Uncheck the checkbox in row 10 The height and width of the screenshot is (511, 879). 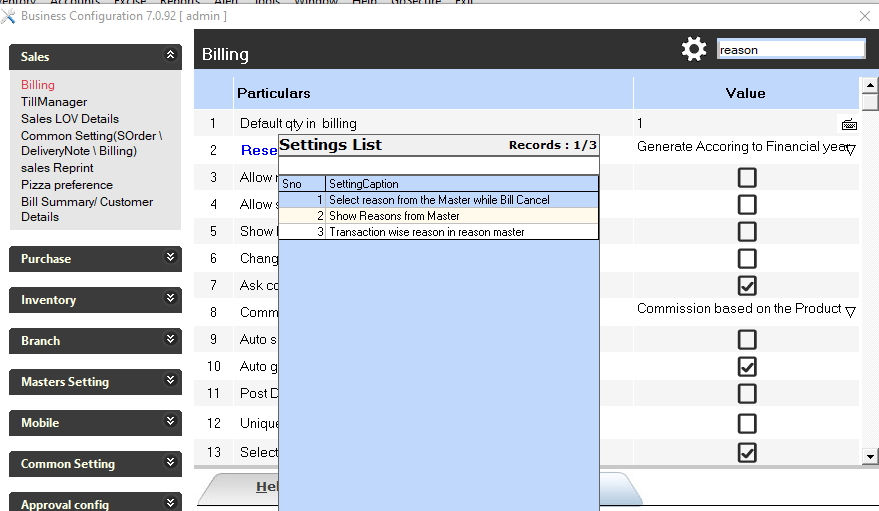pos(746,367)
